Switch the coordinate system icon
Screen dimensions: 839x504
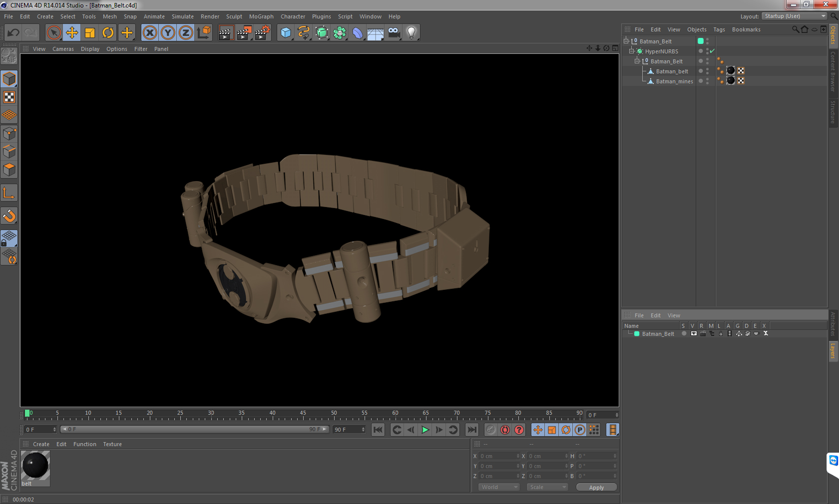(204, 33)
